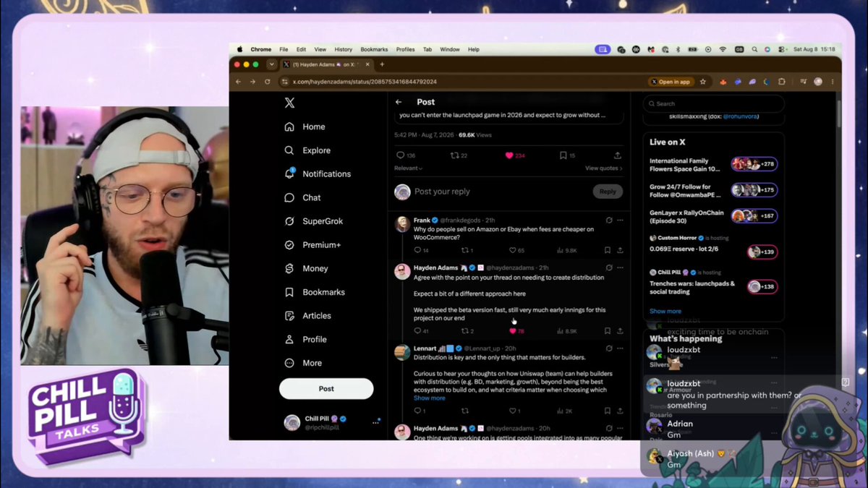Image resolution: width=868 pixels, height=488 pixels.
Task: Expand Lennart's reply with Show more
Action: [x=430, y=398]
